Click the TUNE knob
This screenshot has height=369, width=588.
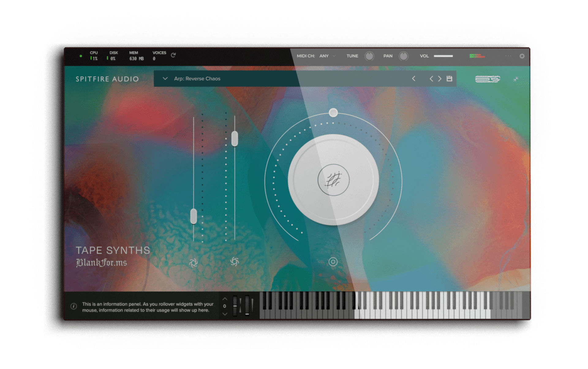pos(369,56)
